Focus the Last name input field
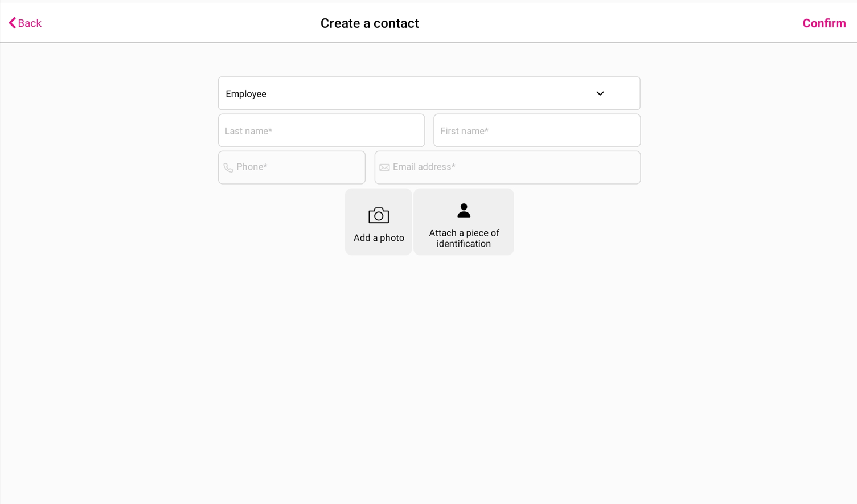857x504 pixels. click(x=322, y=130)
